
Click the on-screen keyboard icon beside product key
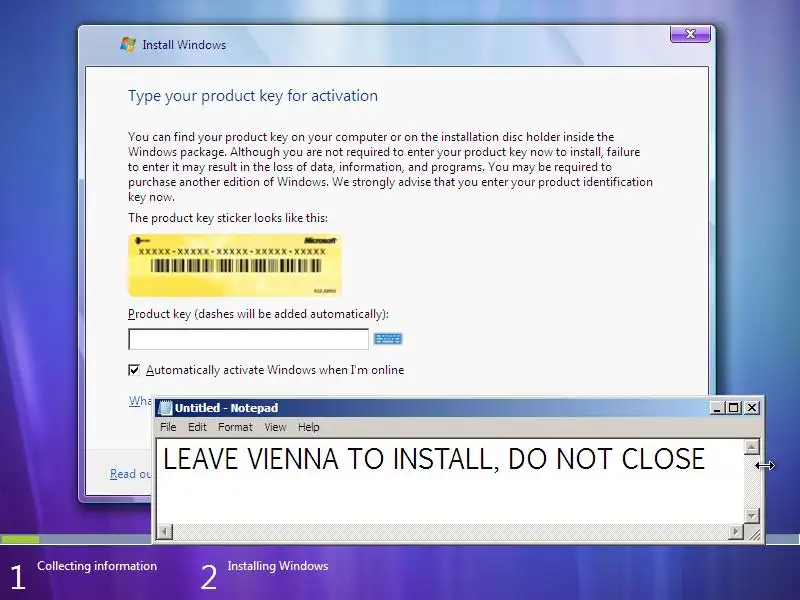(x=388, y=339)
